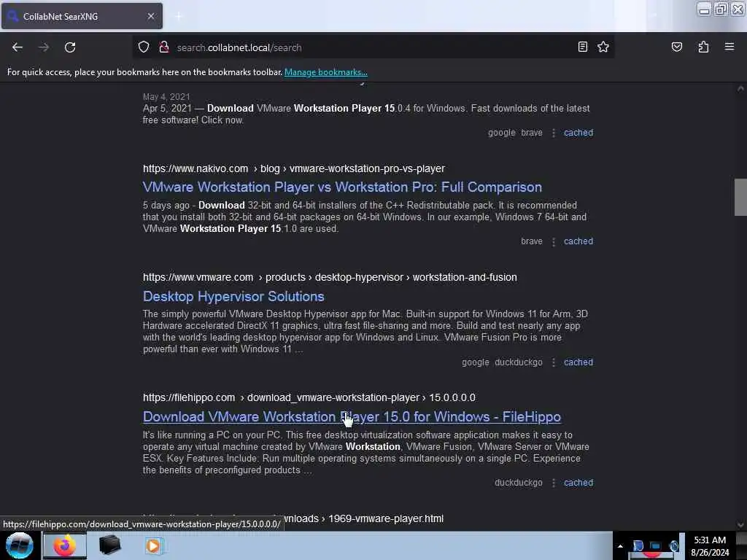Open the tracking protection shield icon
Image resolution: width=747 pixels, height=560 pixels.
pyautogui.click(x=144, y=47)
